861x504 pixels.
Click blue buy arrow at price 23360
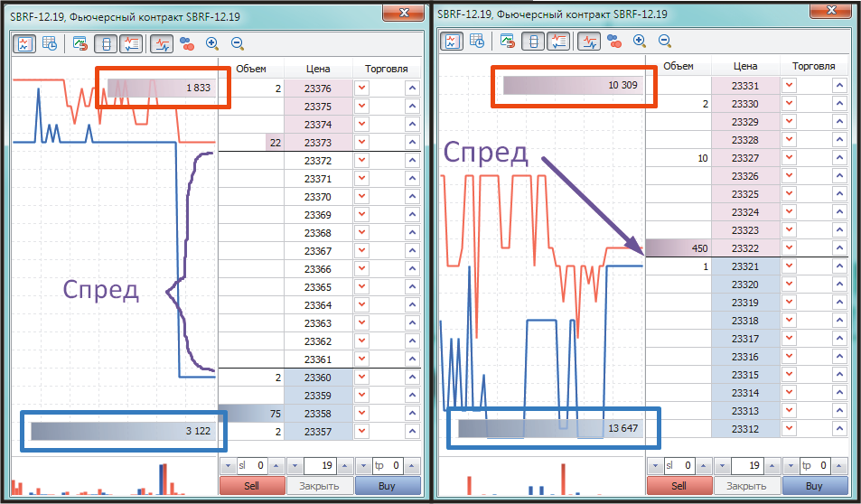[x=412, y=378]
